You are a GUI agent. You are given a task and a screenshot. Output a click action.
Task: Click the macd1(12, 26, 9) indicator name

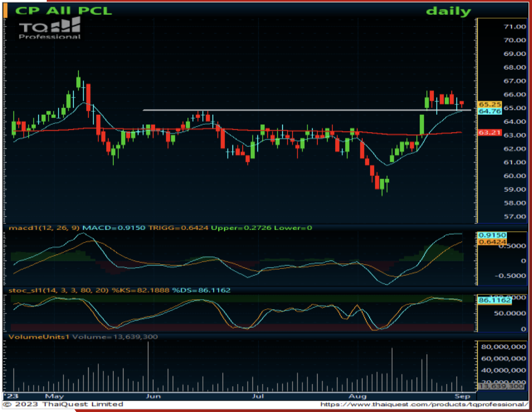[44, 228]
